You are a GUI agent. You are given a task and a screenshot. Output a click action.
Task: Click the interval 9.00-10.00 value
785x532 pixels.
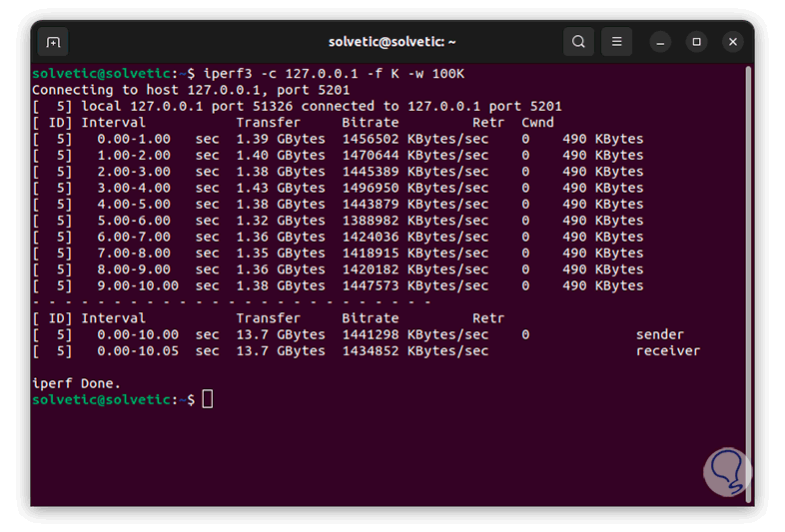(138, 285)
